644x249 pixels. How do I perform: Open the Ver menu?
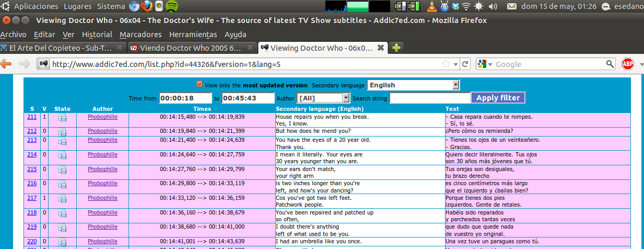(68, 35)
